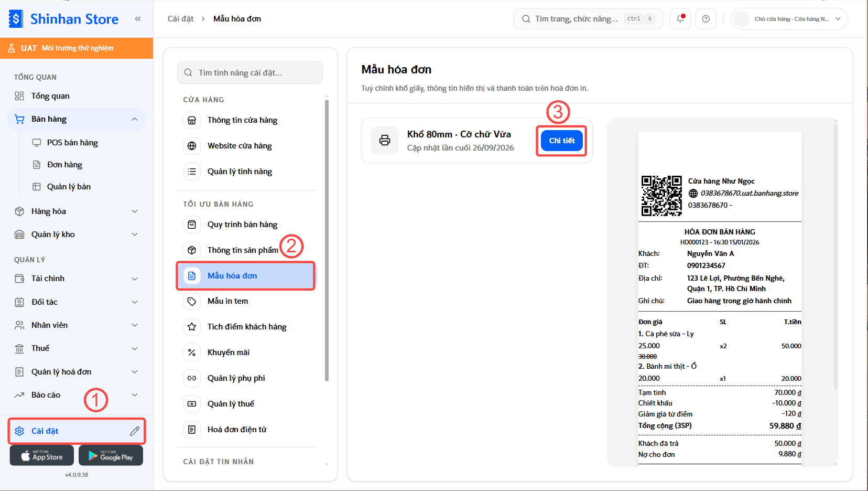Select Mẫu hóa đơn settings item

246,276
